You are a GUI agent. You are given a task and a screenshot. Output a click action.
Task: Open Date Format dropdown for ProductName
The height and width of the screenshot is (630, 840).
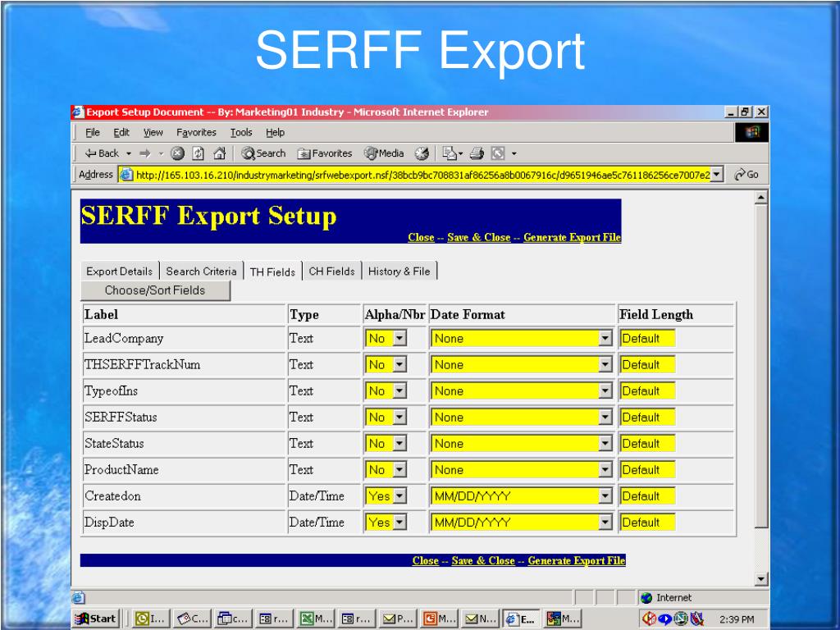point(605,470)
